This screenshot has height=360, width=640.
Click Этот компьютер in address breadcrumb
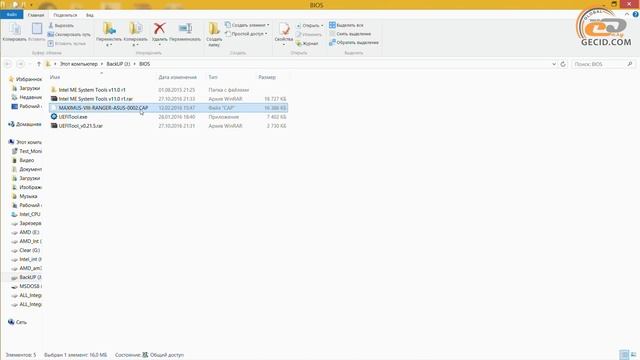[x=79, y=64]
